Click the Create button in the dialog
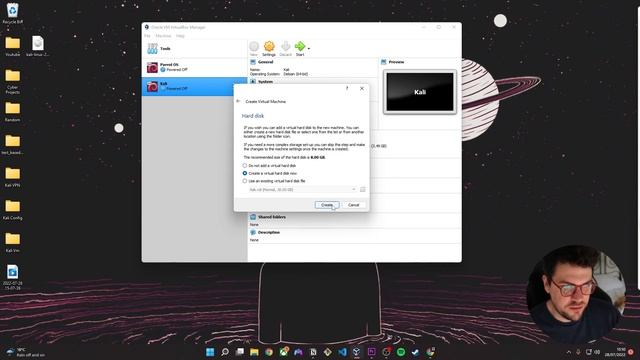 point(327,205)
